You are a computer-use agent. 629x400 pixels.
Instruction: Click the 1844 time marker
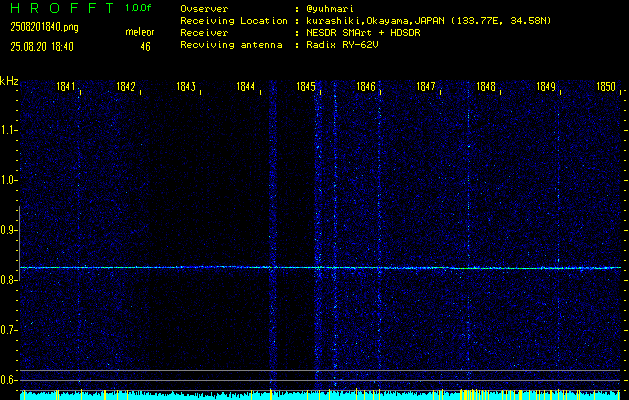[x=246, y=86]
